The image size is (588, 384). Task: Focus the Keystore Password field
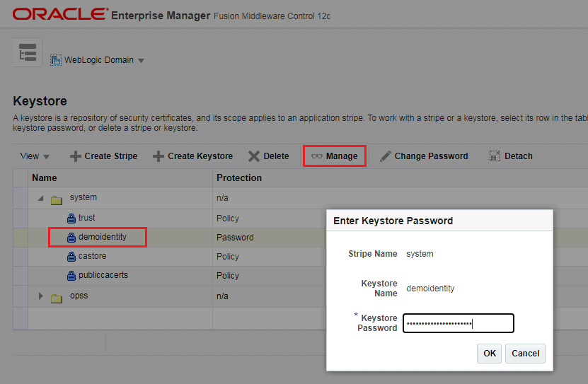[x=458, y=324]
